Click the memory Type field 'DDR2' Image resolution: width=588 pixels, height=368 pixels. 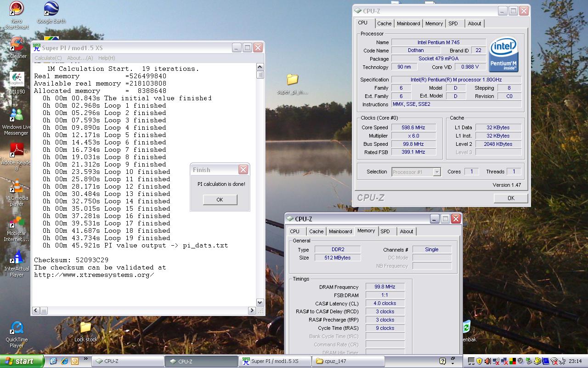tap(338, 249)
